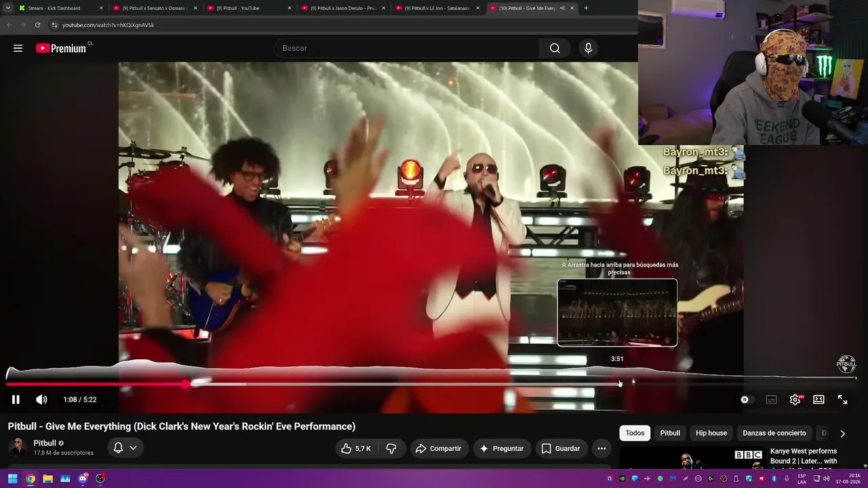Open the Windows Start menu
Screen dimensions: 868x488
[12, 479]
